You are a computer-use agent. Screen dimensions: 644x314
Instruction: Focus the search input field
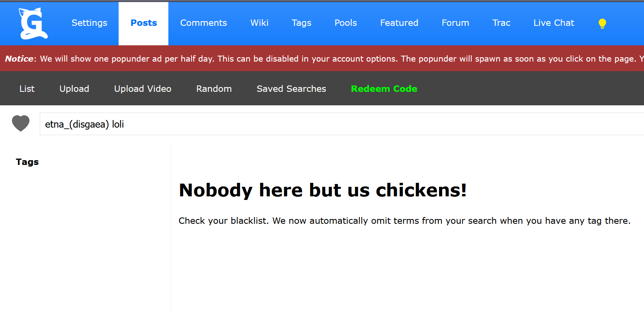click(x=342, y=124)
